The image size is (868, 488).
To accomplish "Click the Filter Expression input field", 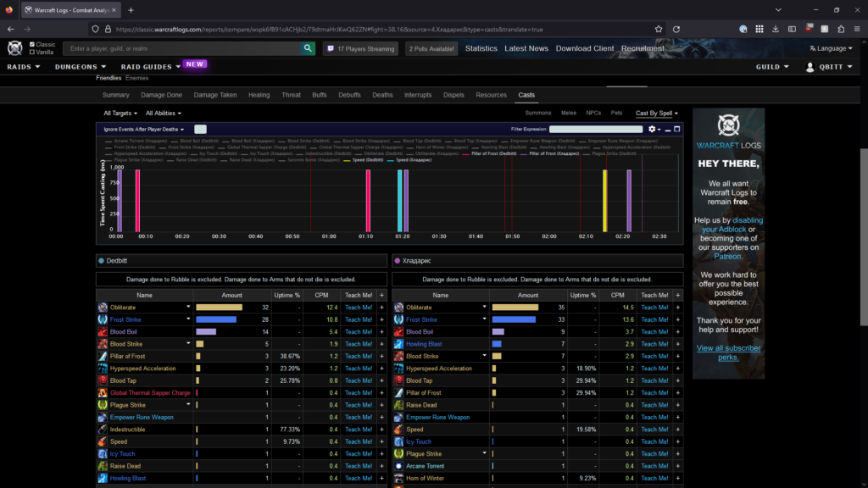I will tap(594, 130).
